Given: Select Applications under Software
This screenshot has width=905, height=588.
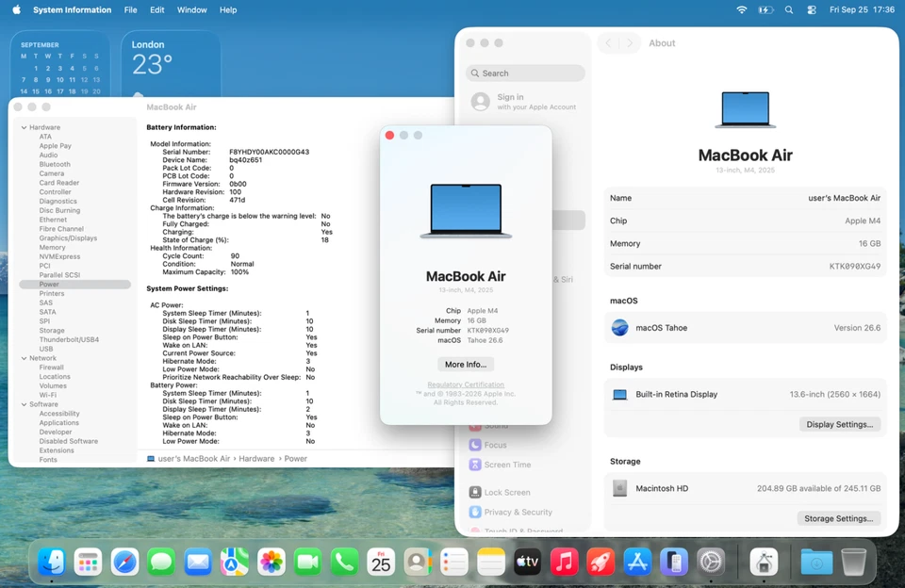Looking at the screenshot, I should tap(58, 423).
